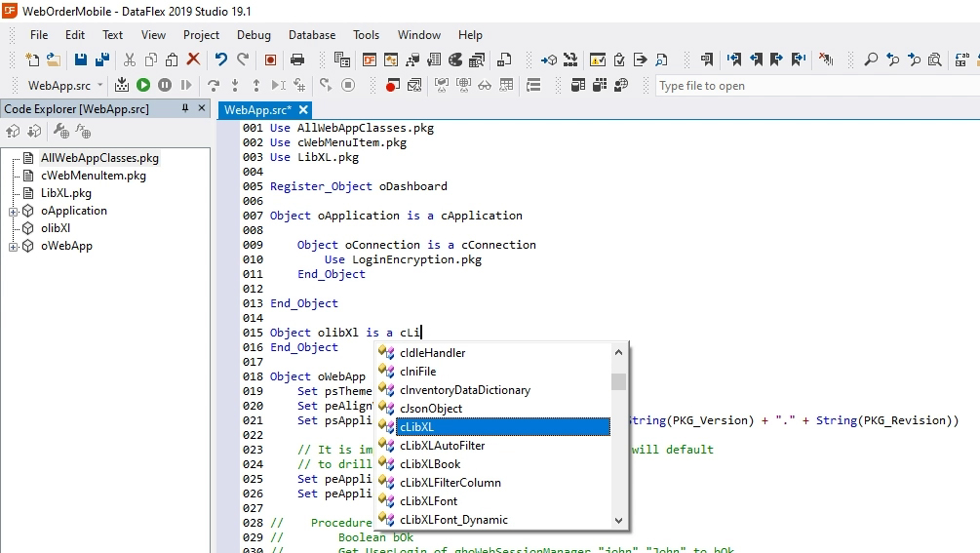
Task: Click the Print icon in toolbar
Action: [297, 60]
